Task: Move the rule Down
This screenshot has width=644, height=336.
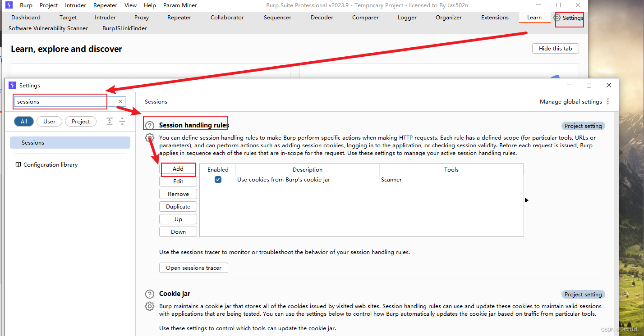Action: [x=178, y=232]
